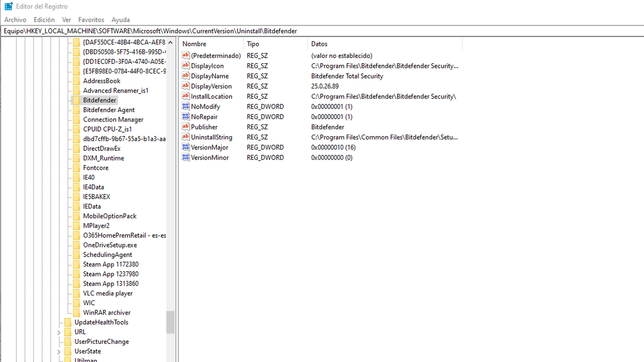644x362 pixels.
Task: Open the Archivo menu
Action: click(x=15, y=20)
